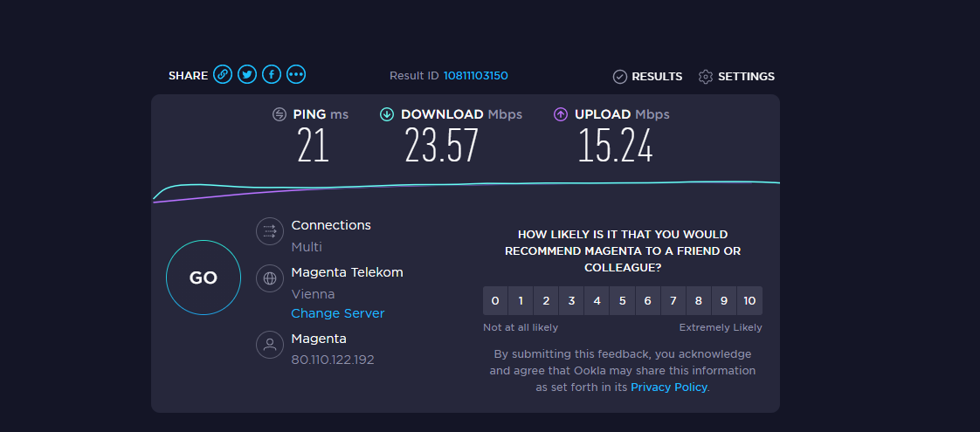Share result on Facebook
980x432 pixels.
coord(272,75)
